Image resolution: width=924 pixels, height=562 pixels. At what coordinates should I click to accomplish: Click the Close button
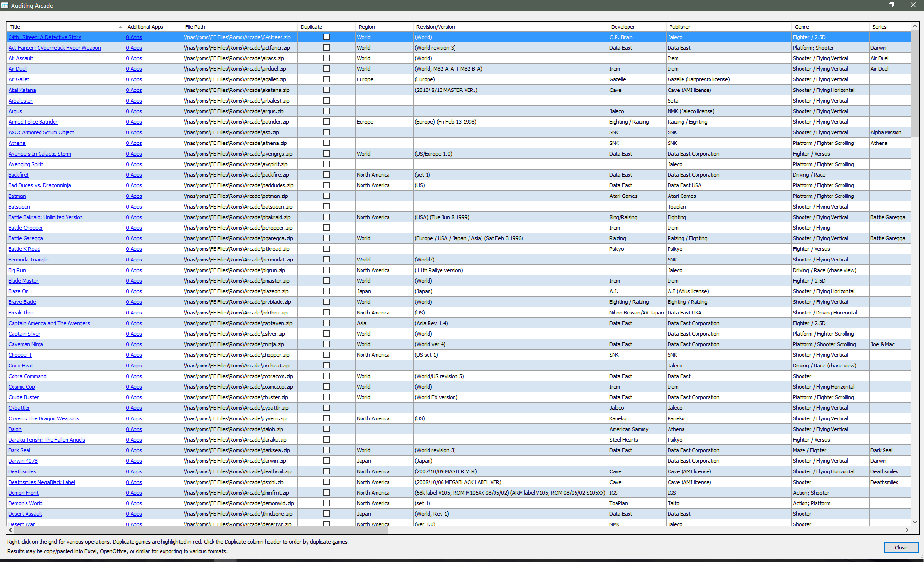[901, 548]
